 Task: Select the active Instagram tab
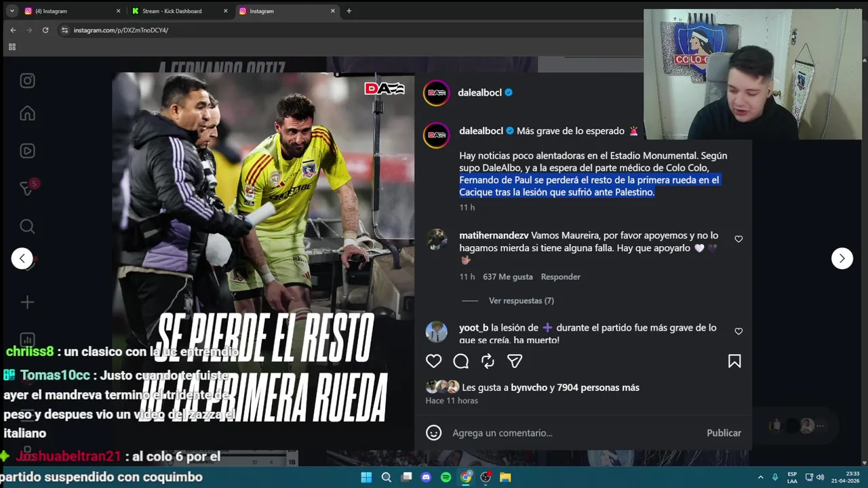click(x=287, y=11)
